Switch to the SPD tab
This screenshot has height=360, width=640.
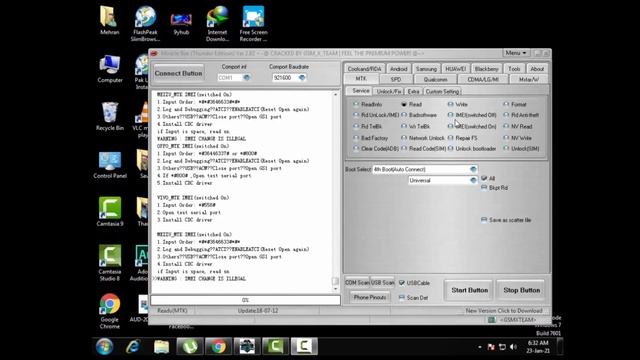(396, 80)
